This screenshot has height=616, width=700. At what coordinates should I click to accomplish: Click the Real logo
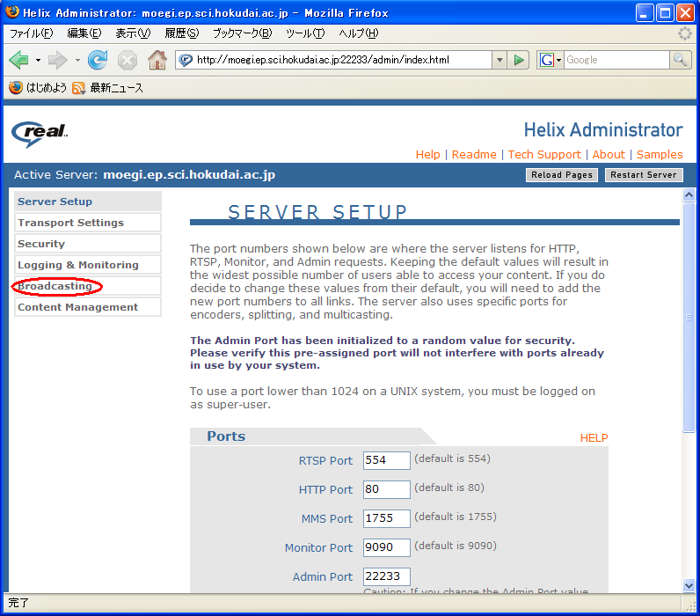coord(40,133)
